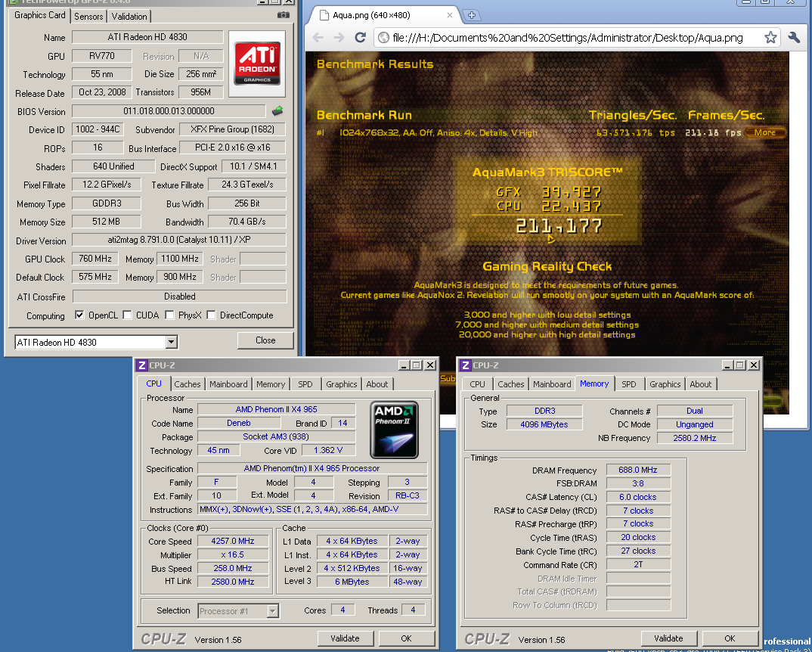
Task: Maximize the CPU-Z CPU window
Action: coord(417,365)
